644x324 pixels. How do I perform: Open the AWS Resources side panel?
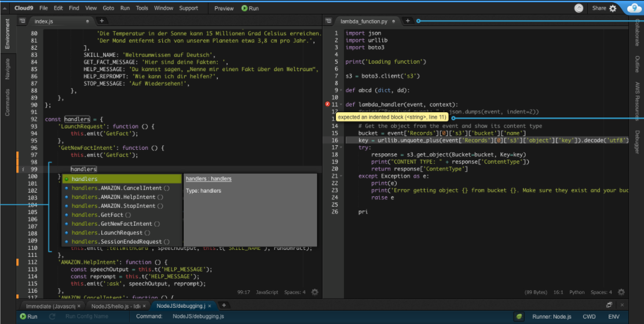click(x=637, y=102)
